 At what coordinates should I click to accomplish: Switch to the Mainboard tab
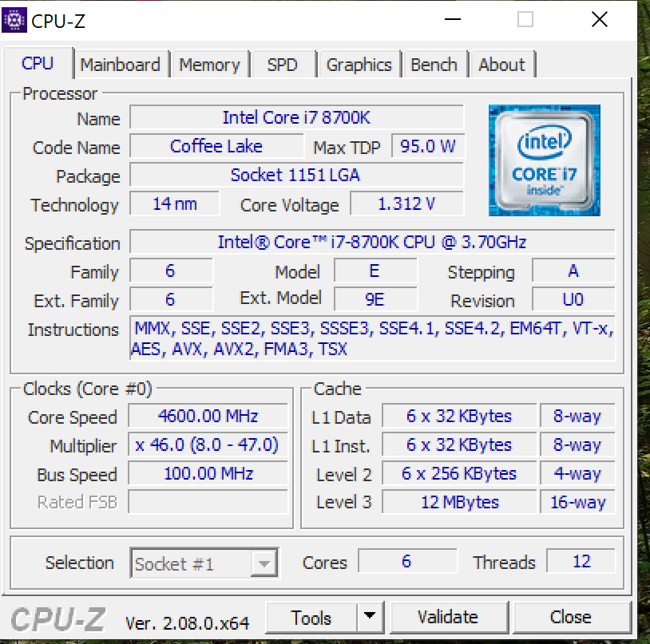(121, 65)
